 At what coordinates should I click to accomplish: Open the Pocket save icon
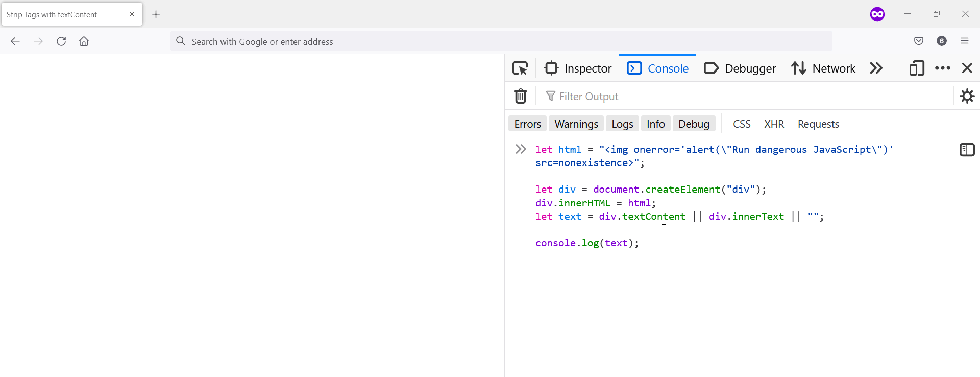919,41
